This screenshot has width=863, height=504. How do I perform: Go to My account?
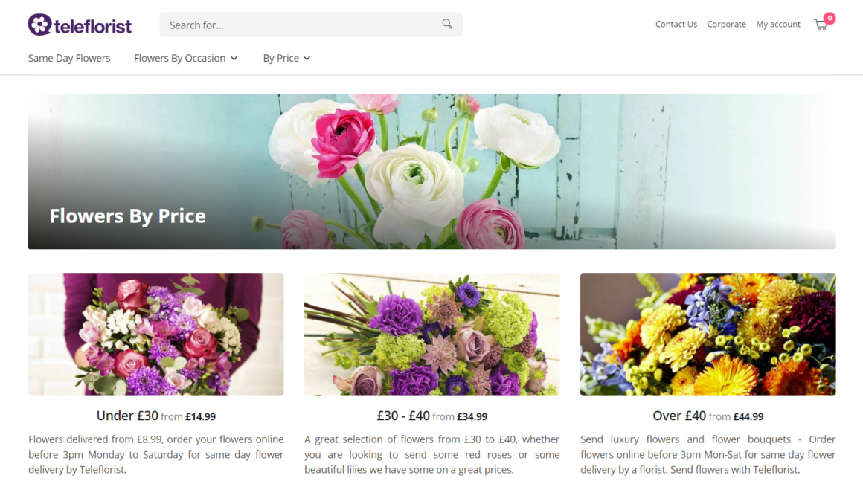777,25
